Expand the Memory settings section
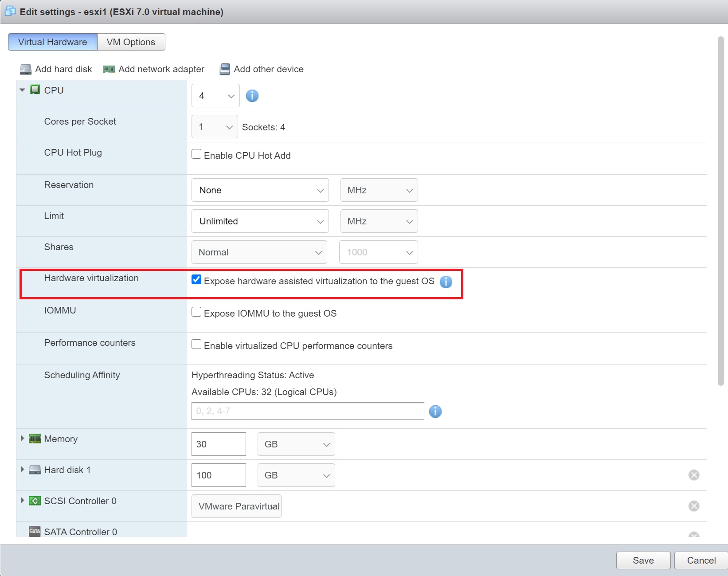728x576 pixels. [x=22, y=439]
